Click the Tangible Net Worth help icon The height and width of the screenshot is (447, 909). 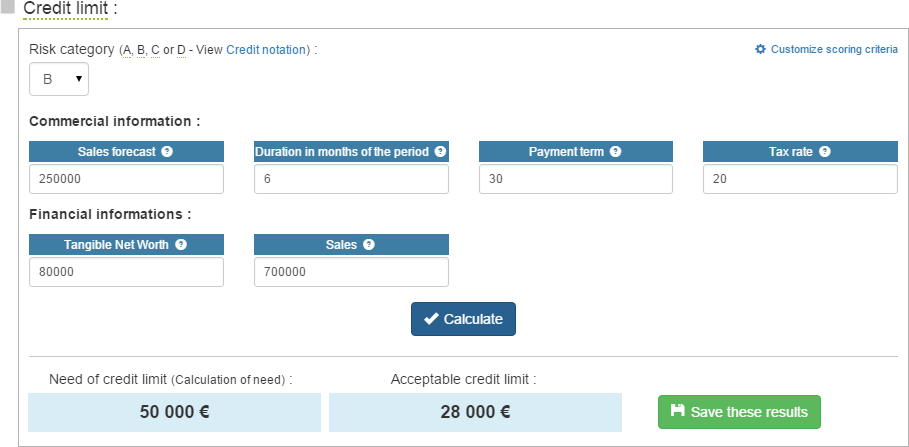(181, 245)
